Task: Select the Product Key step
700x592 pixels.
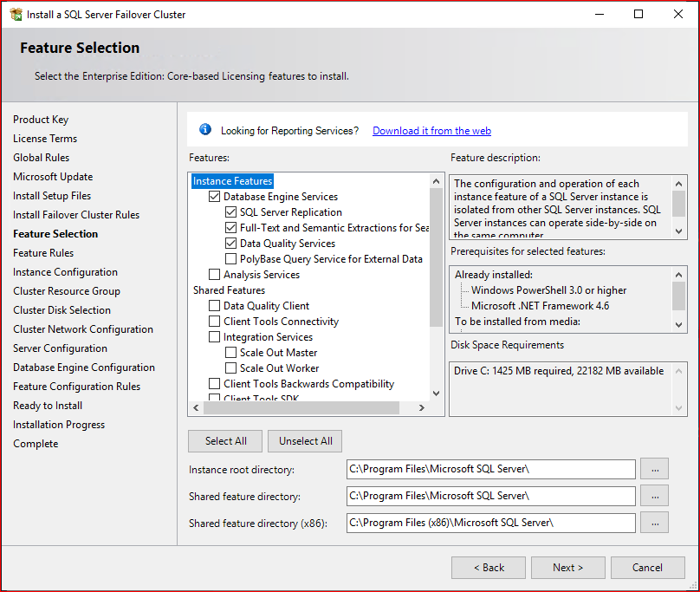Action: 41,120
